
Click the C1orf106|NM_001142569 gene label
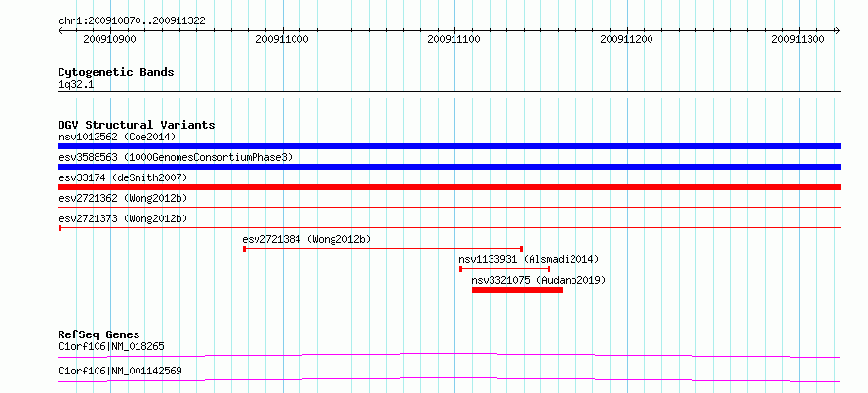[x=120, y=371]
